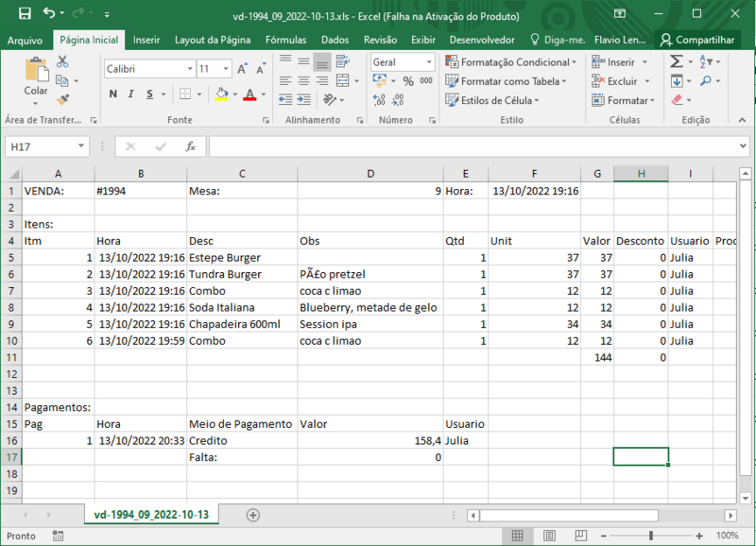Open Formatar como Tabela
Image resolution: width=756 pixels, height=546 pixels.
coord(506,81)
